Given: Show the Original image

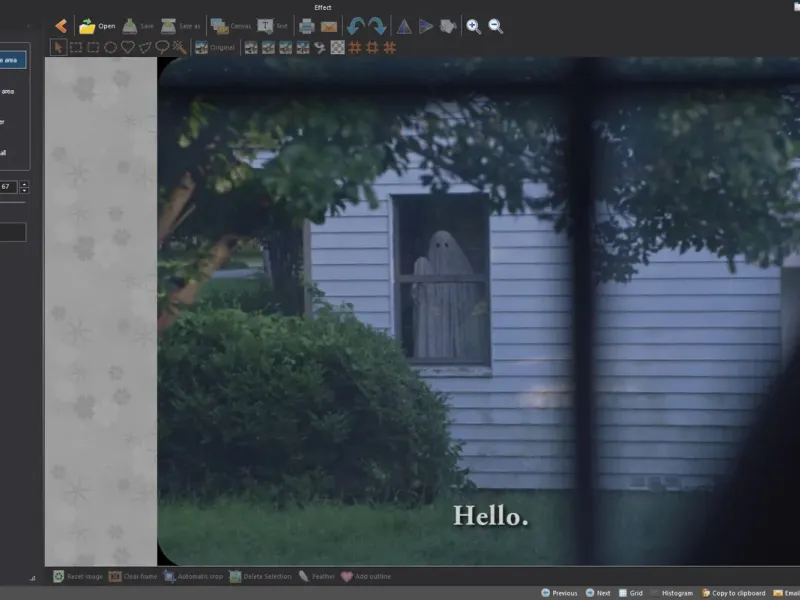Looking at the screenshot, I should [215, 47].
